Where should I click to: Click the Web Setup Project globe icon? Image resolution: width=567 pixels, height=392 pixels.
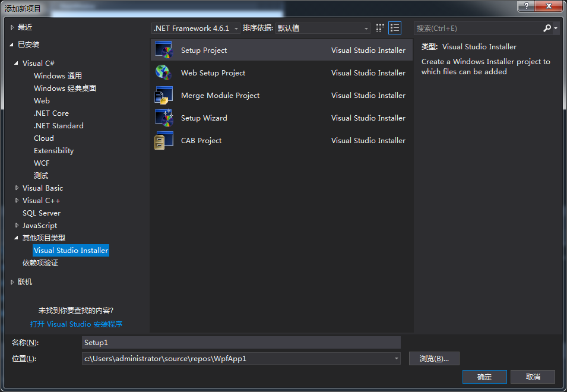pyautogui.click(x=164, y=72)
